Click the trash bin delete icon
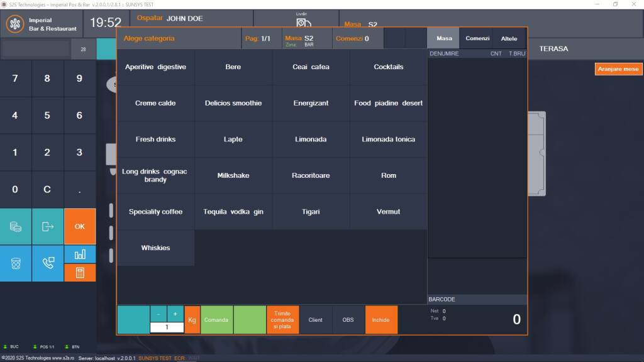644x362 pixels. click(x=16, y=263)
